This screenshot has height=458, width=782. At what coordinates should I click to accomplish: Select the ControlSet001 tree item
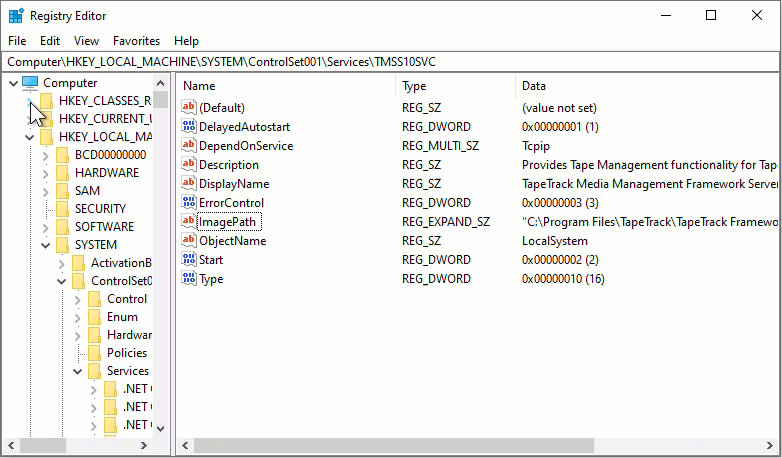[x=122, y=280]
